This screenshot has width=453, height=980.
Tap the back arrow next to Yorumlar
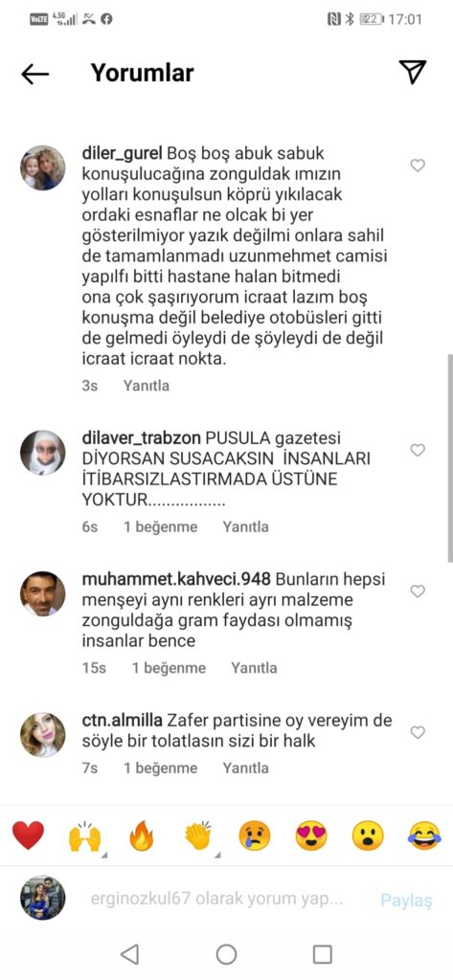(35, 74)
